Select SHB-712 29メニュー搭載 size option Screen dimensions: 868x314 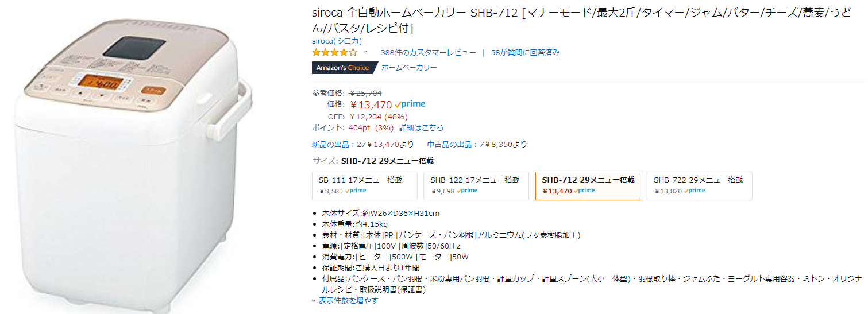(x=588, y=185)
